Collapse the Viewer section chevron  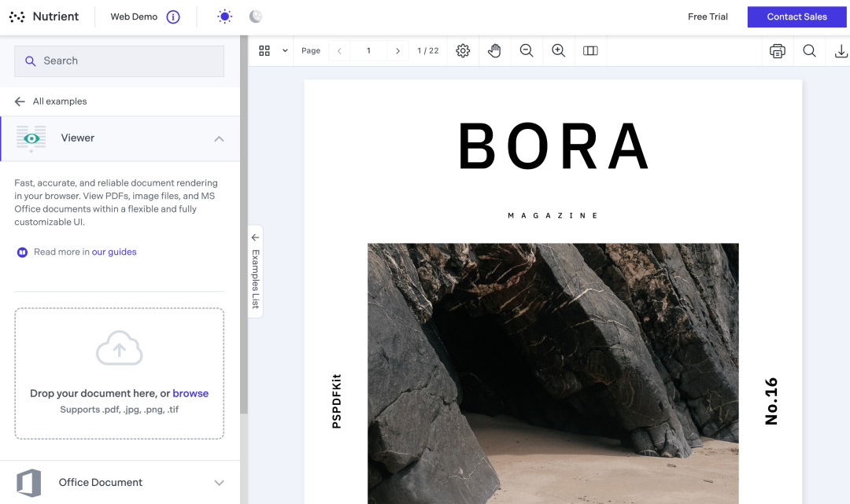click(x=219, y=139)
